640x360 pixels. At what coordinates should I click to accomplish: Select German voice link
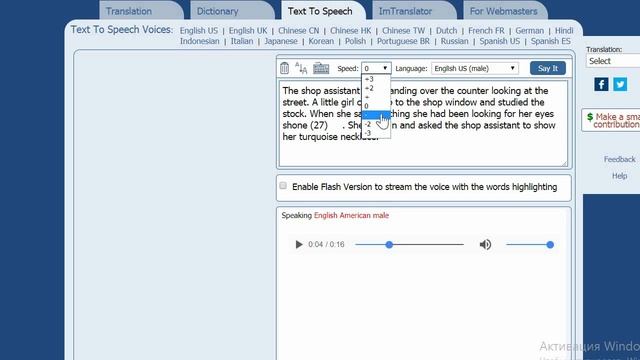(529, 31)
